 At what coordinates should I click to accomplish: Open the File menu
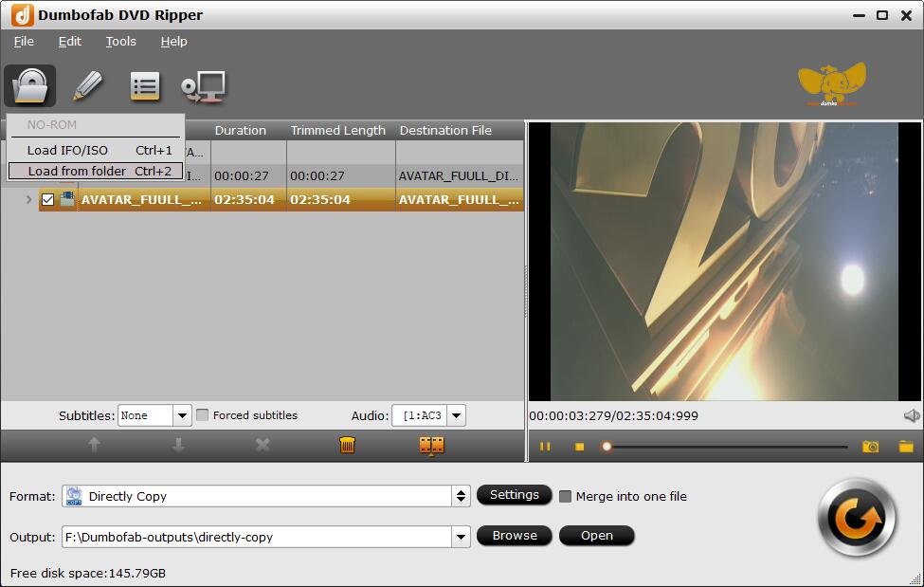coord(24,42)
